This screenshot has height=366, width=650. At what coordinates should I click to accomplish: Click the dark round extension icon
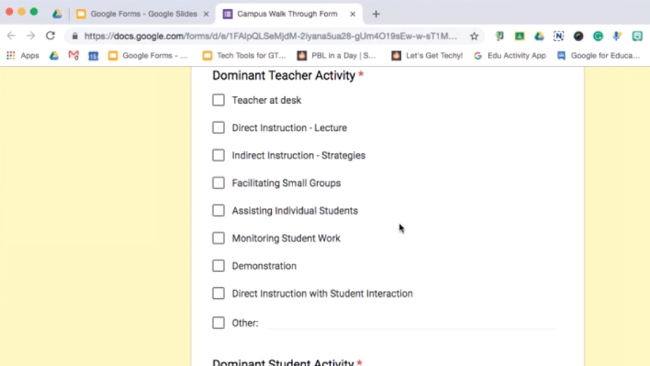click(x=578, y=36)
